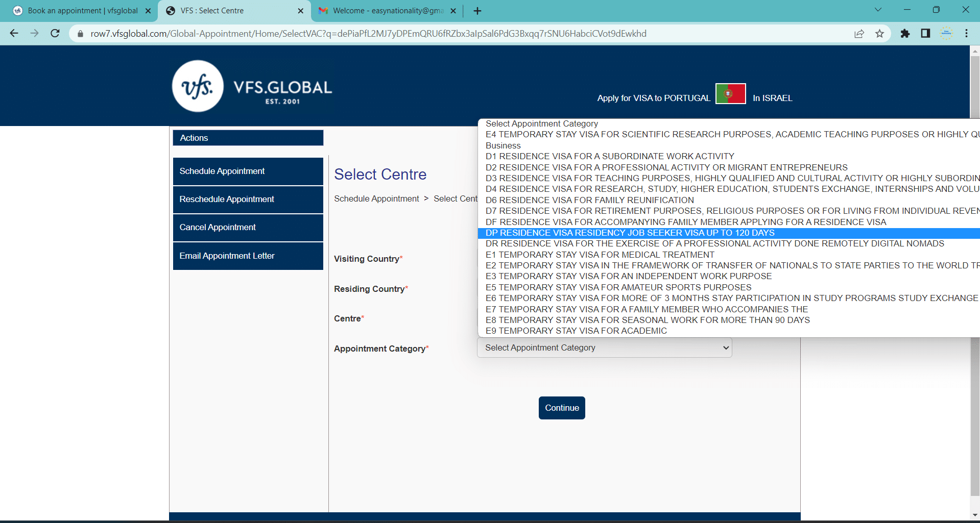Reload the current page
The image size is (980, 523).
click(55, 34)
